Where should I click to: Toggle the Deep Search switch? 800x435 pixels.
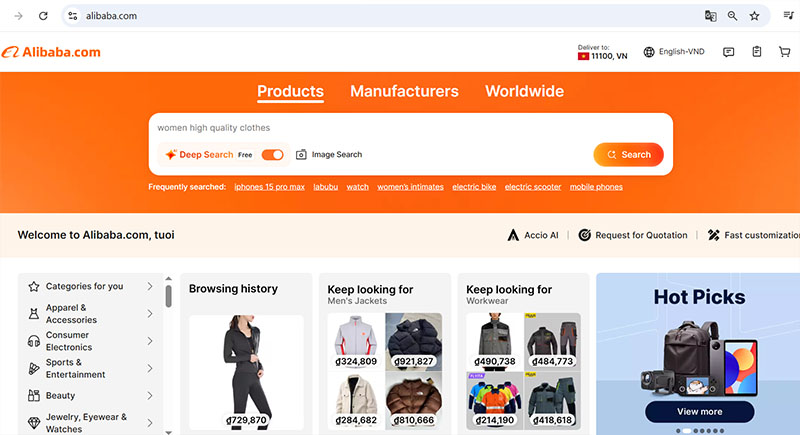tap(272, 155)
